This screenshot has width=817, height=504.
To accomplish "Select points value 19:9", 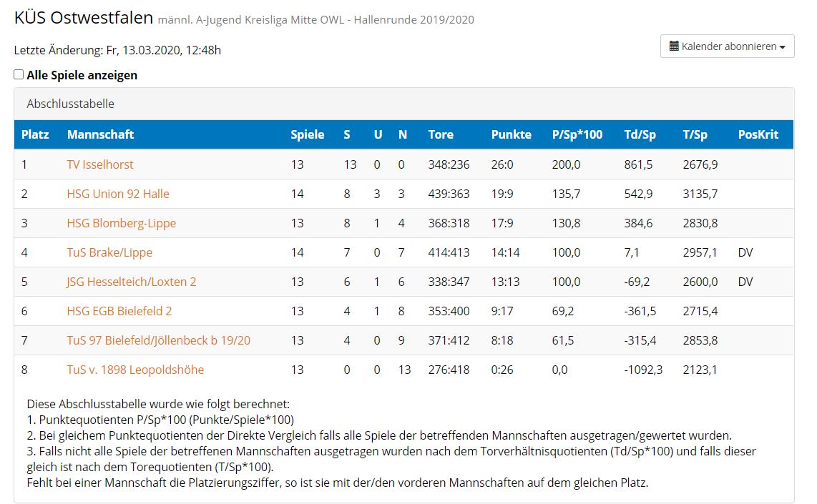I will click(x=502, y=194).
